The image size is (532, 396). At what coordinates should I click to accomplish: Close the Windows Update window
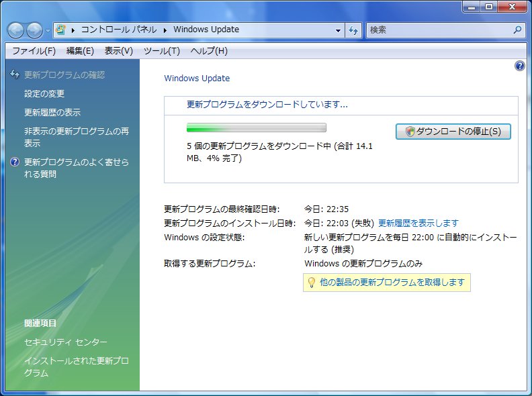point(513,7)
